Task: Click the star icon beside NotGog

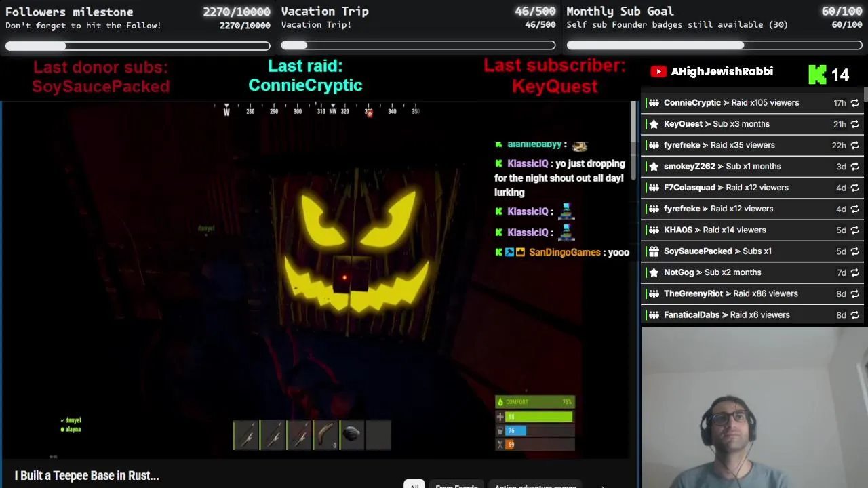Action: 654,272
